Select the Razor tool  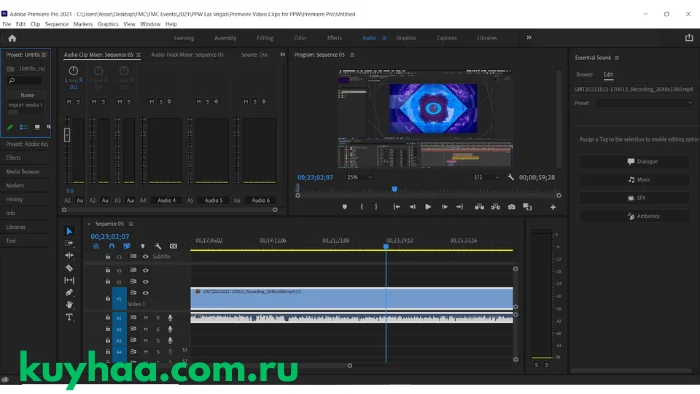(69, 268)
